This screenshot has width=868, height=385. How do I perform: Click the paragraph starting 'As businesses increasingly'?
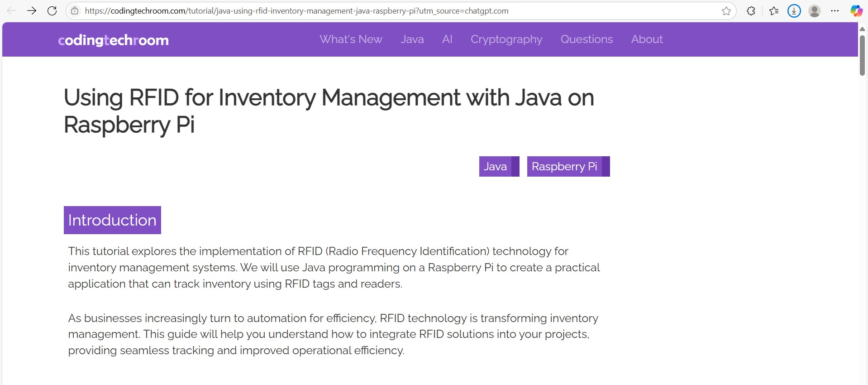click(x=333, y=334)
